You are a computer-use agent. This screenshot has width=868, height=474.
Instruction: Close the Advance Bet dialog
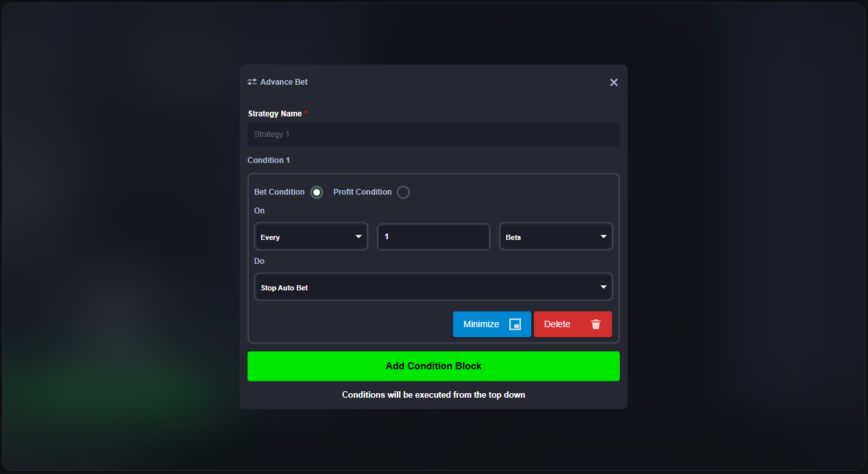[614, 82]
